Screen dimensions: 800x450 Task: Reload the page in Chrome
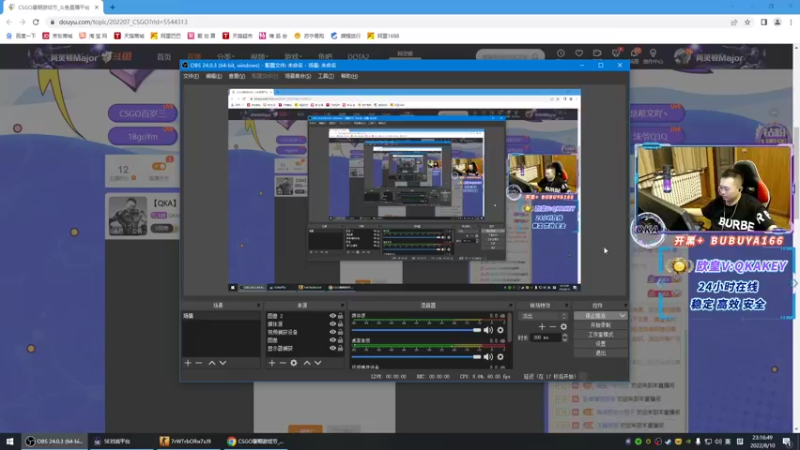click(36, 22)
